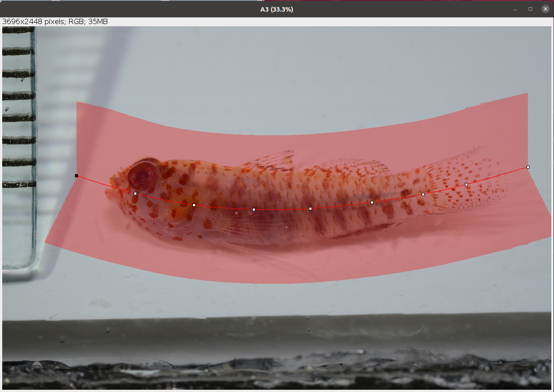The height and width of the screenshot is (392, 554).
Task: Close the A3 image window
Action: click(x=545, y=9)
